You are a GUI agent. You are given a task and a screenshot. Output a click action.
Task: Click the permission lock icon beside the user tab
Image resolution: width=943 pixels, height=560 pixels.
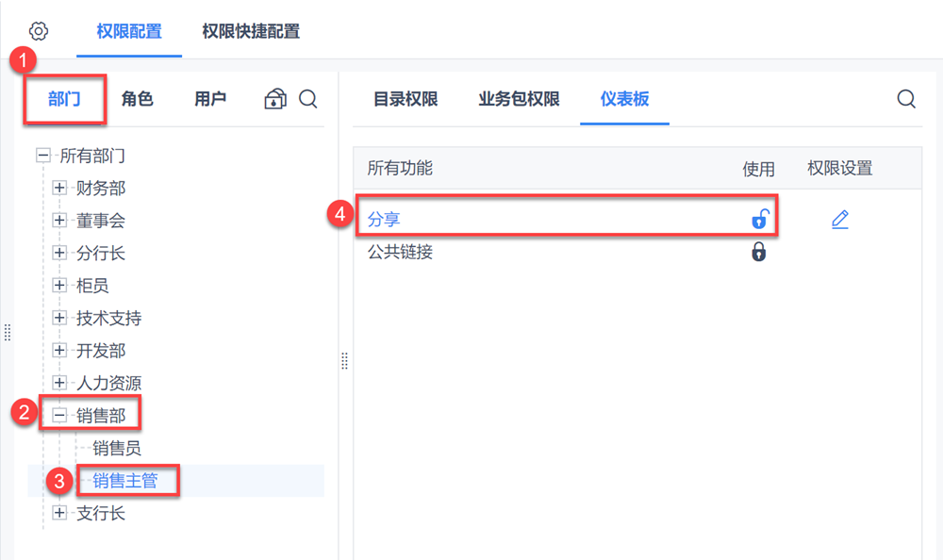(275, 99)
